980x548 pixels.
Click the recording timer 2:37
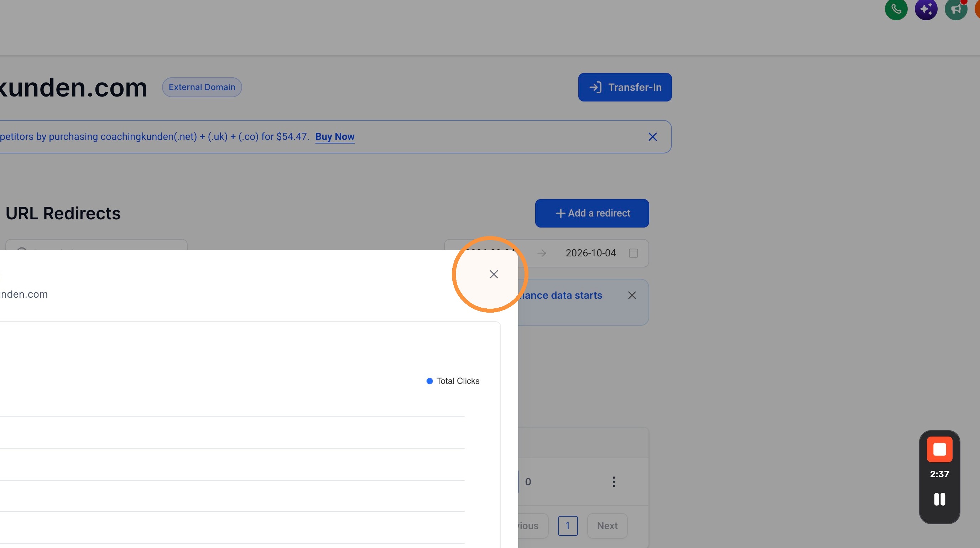click(939, 474)
